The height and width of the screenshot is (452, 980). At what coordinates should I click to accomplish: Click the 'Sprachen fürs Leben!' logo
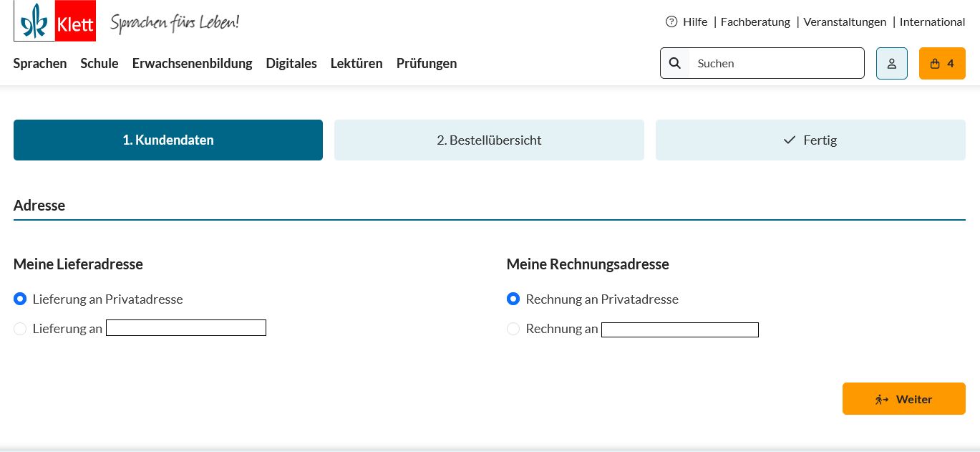tap(175, 21)
